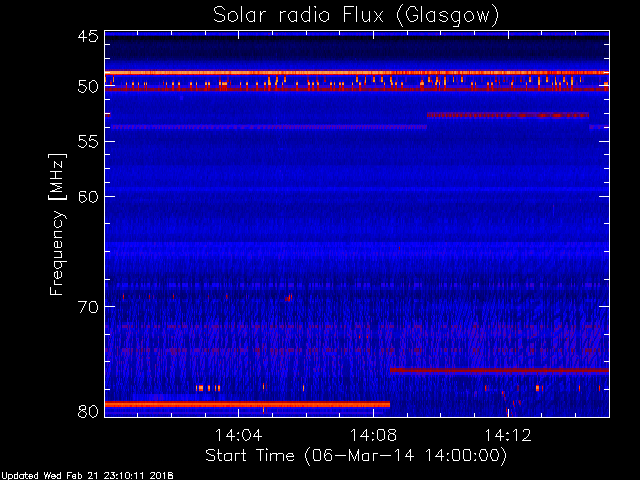Click the "50" frequency tick label

pyautogui.click(x=88, y=87)
